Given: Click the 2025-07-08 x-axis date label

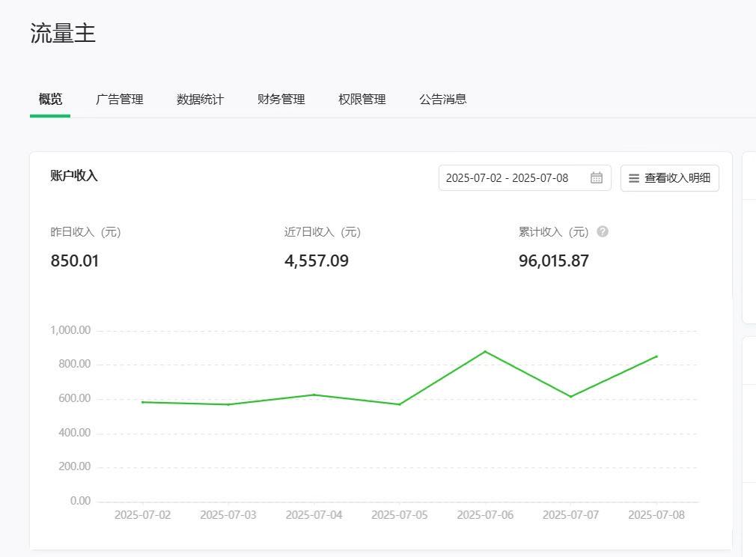Looking at the screenshot, I should click(656, 515).
